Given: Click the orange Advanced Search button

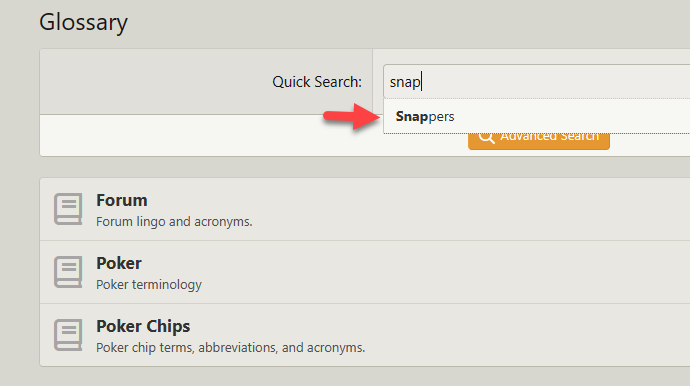Looking at the screenshot, I should tap(539, 141).
